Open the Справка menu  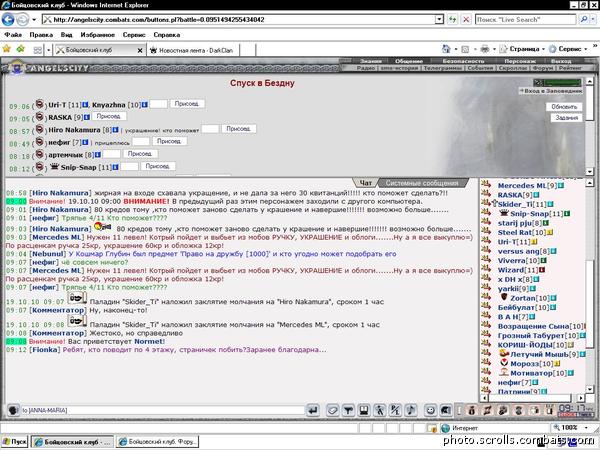tap(166, 34)
